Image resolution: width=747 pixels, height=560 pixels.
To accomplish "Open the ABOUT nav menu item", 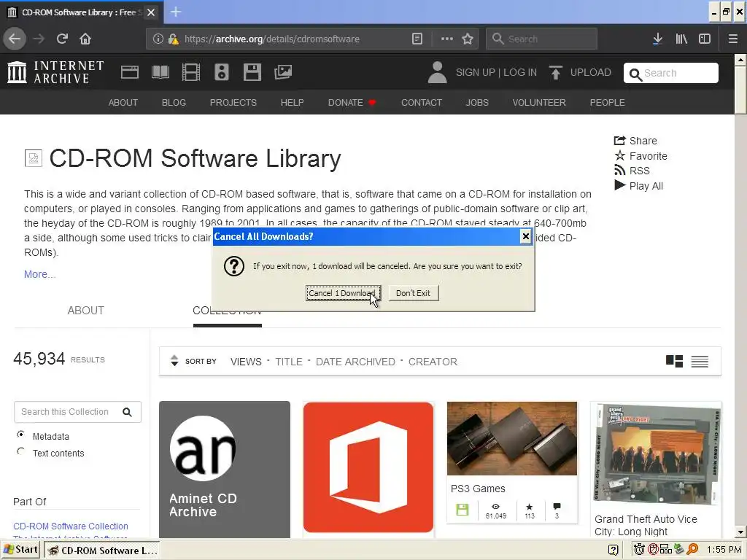I will pyautogui.click(x=123, y=102).
